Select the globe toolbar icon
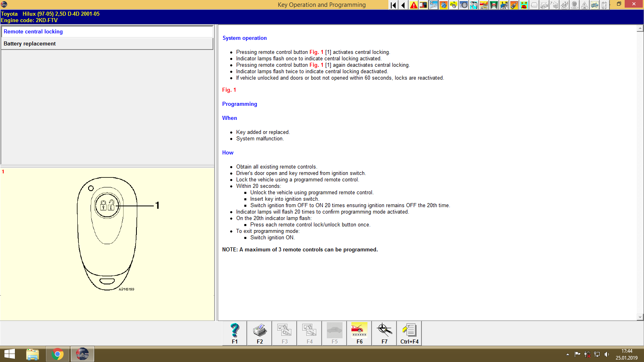 (x=443, y=5)
